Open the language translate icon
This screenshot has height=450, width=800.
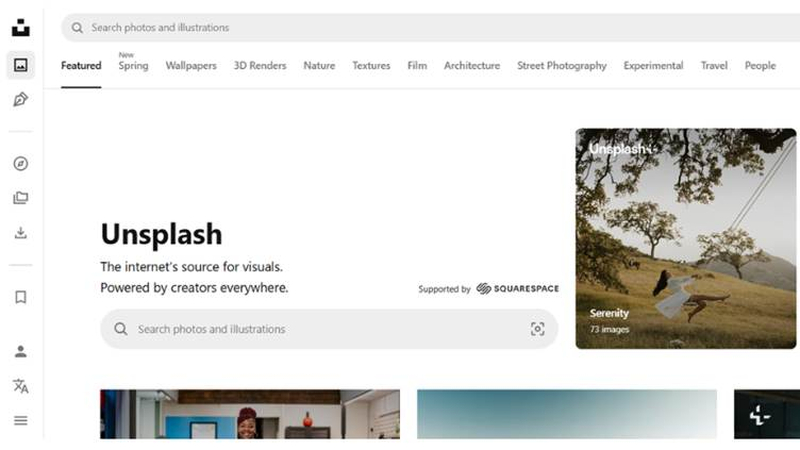20,386
